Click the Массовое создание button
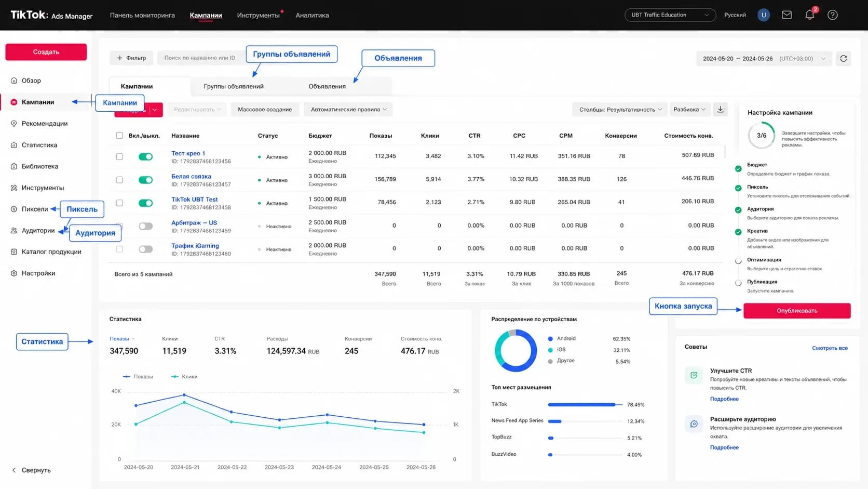 click(x=265, y=109)
